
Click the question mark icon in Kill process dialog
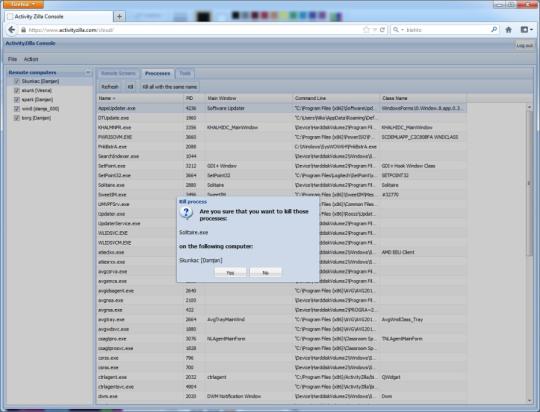(186, 213)
